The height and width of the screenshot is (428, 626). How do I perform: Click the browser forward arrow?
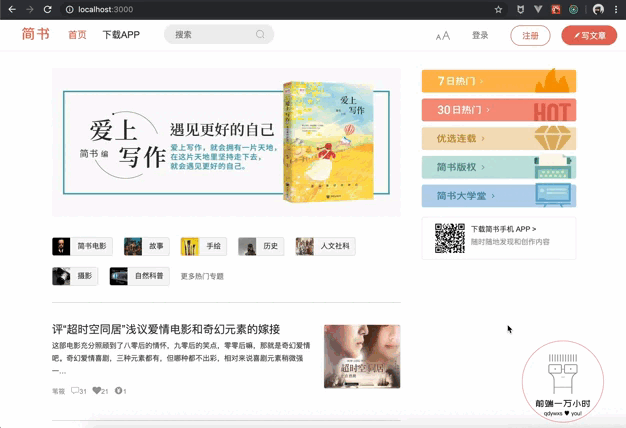tap(30, 9)
